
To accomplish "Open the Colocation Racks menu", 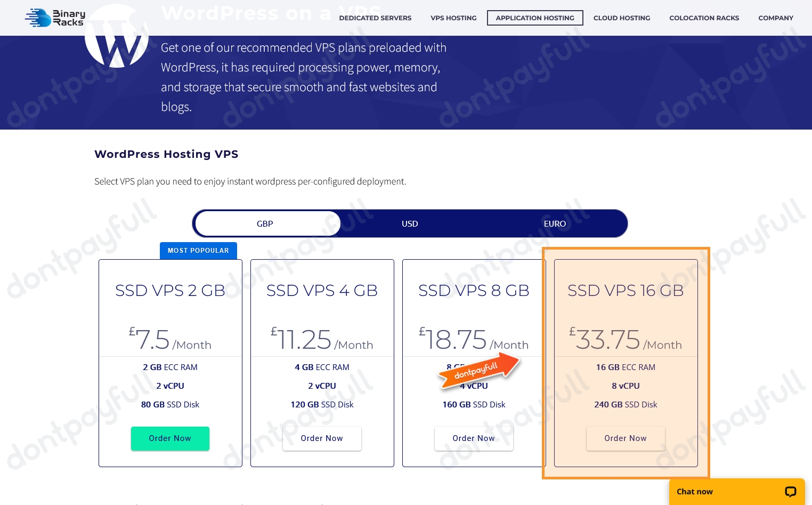I will pos(704,18).
